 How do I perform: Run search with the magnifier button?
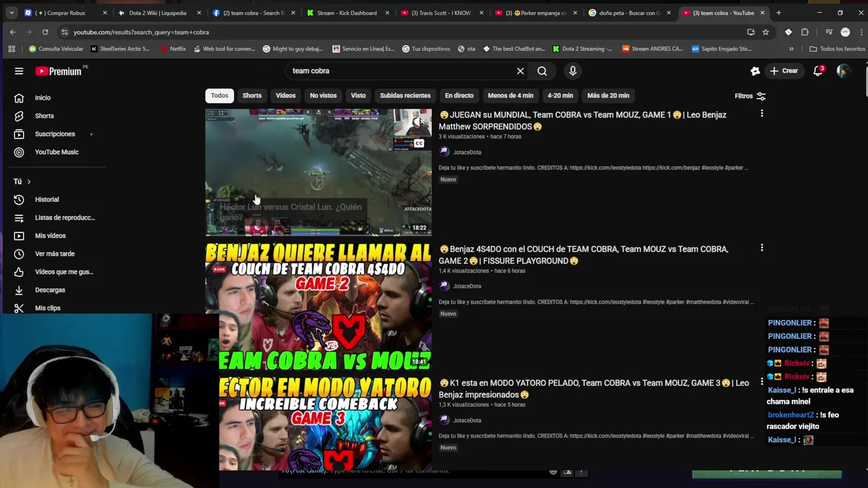click(x=542, y=71)
